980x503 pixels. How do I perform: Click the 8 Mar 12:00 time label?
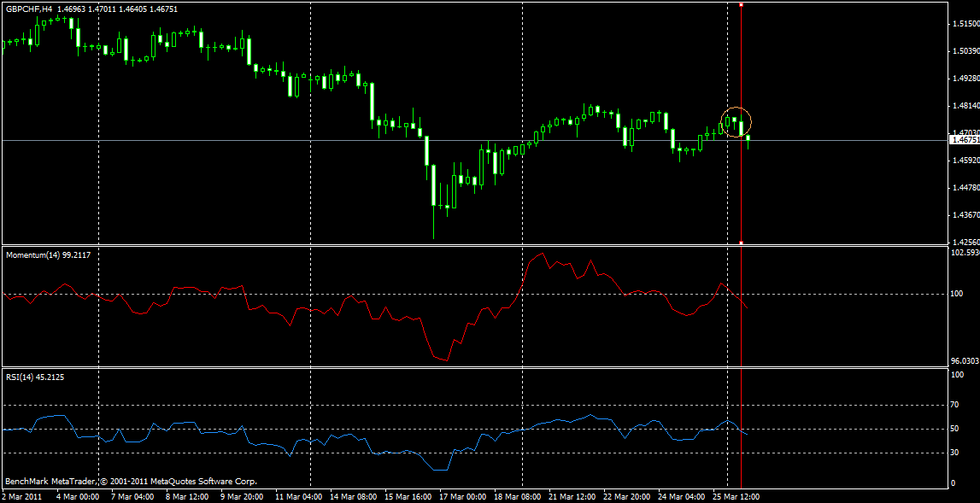pyautogui.click(x=187, y=497)
